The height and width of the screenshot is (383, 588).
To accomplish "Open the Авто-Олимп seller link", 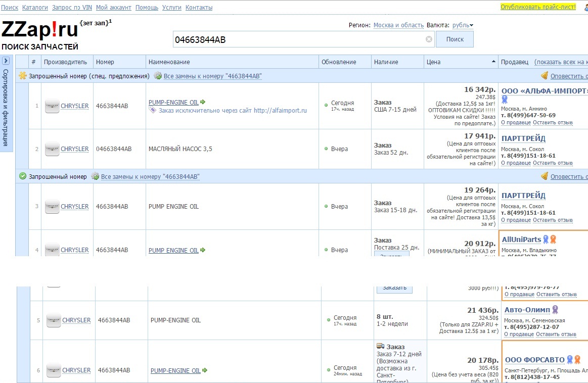I will [527, 310].
